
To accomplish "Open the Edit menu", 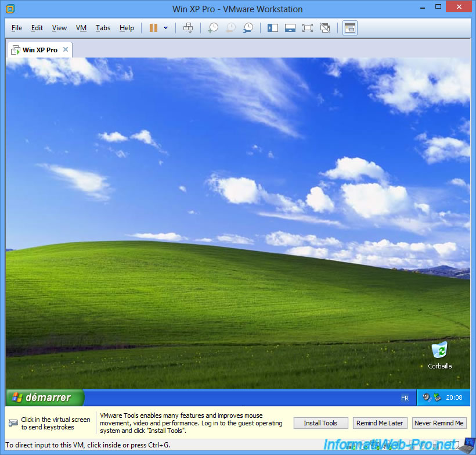I will click(x=37, y=28).
